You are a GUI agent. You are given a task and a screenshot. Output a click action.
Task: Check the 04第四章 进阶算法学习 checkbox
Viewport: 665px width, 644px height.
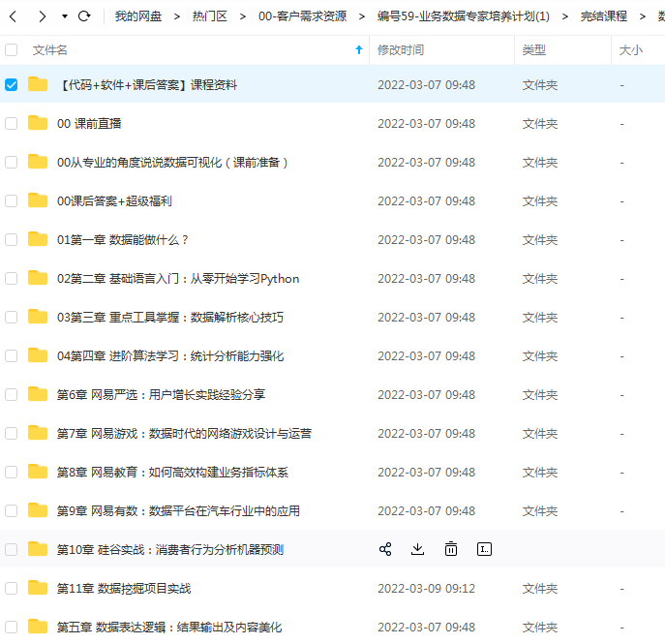point(11,356)
